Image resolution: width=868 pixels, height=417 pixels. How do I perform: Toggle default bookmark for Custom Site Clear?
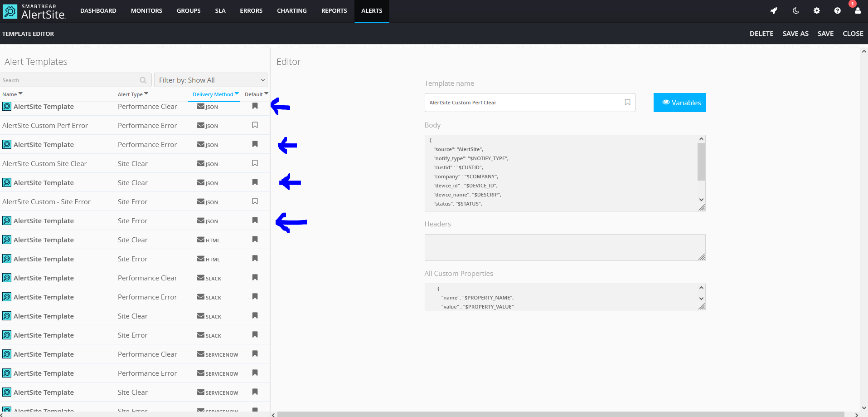coord(255,163)
